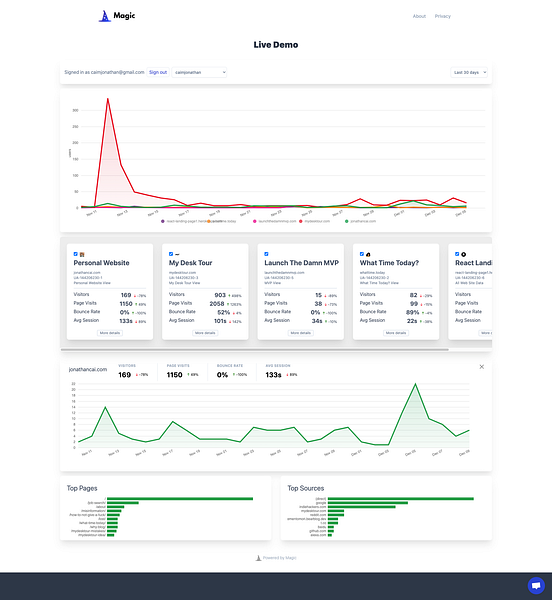Viewport: 552px width, 600px height.
Task: Click the 89% bounce rate on What Time Today?
Action: (412, 313)
